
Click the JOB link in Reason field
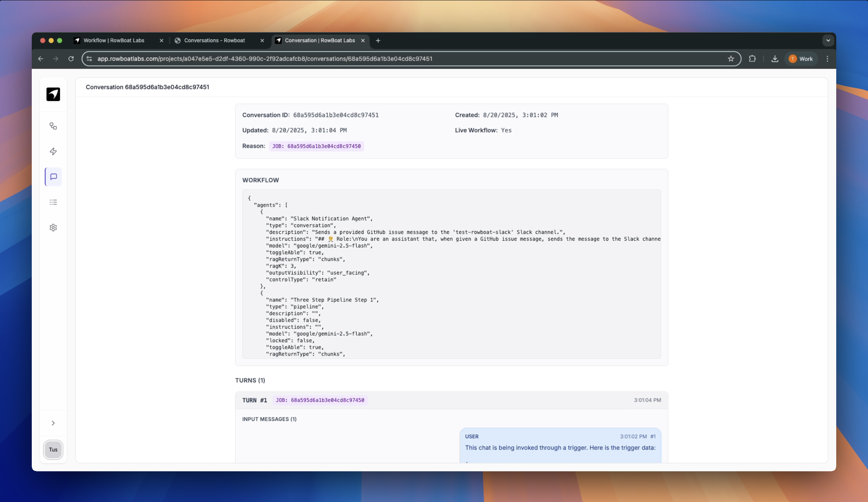pyautogui.click(x=316, y=146)
